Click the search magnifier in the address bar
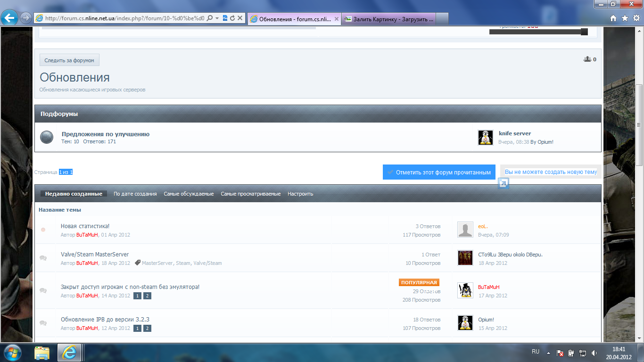Image resolution: width=644 pixels, height=362 pixels. pos(209,18)
